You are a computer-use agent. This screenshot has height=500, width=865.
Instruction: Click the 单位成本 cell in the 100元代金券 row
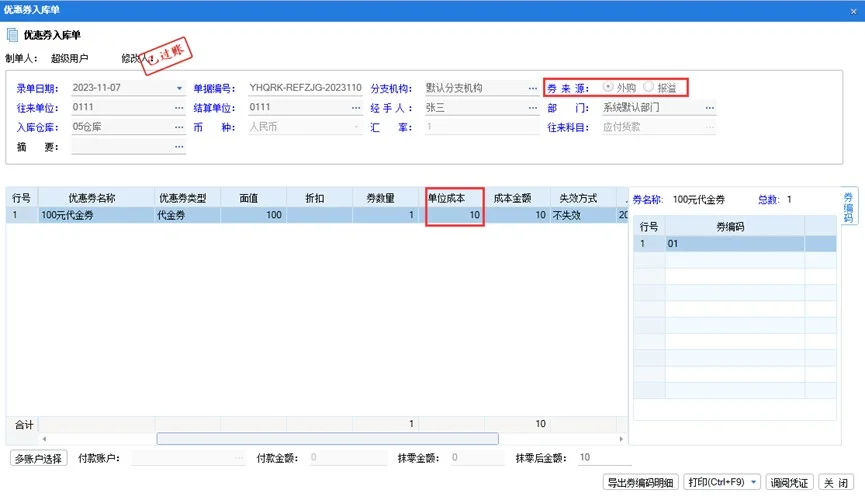[452, 215]
